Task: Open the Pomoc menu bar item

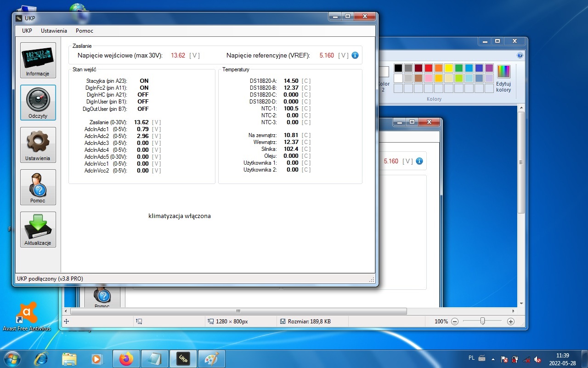Action: (x=85, y=31)
